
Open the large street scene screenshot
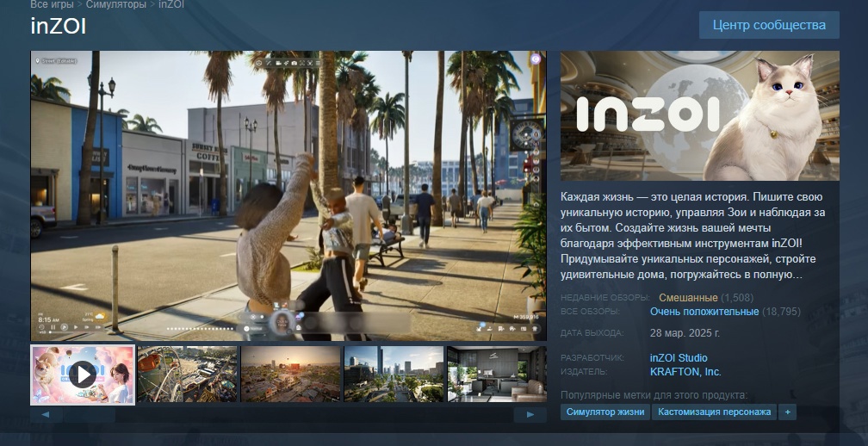point(288,195)
